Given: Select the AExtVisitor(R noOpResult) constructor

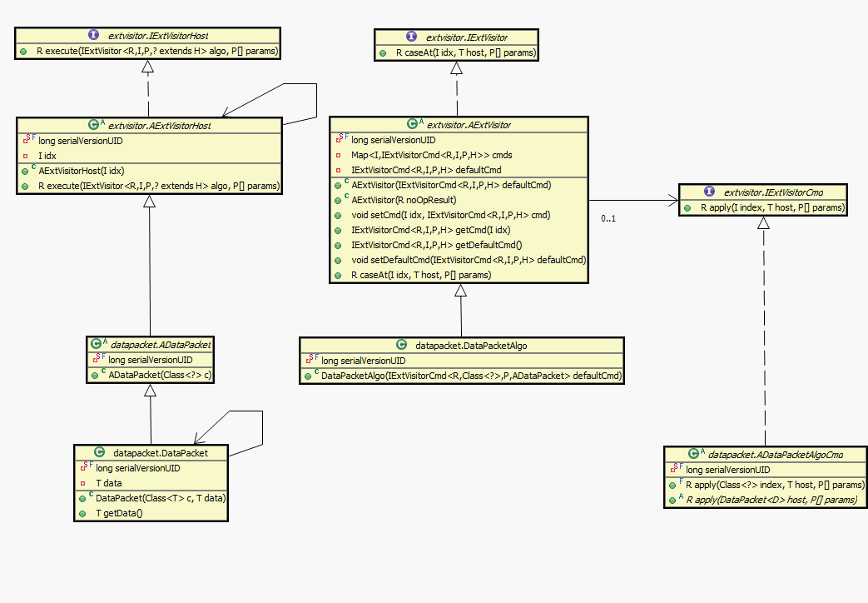Looking at the screenshot, I should (x=404, y=200).
